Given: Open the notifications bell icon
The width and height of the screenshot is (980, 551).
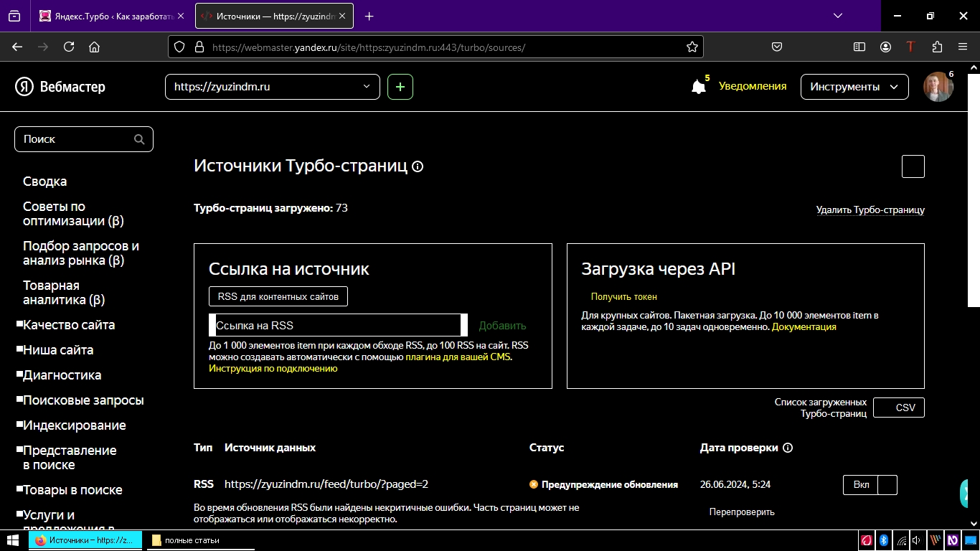Looking at the screenshot, I should click(x=699, y=87).
